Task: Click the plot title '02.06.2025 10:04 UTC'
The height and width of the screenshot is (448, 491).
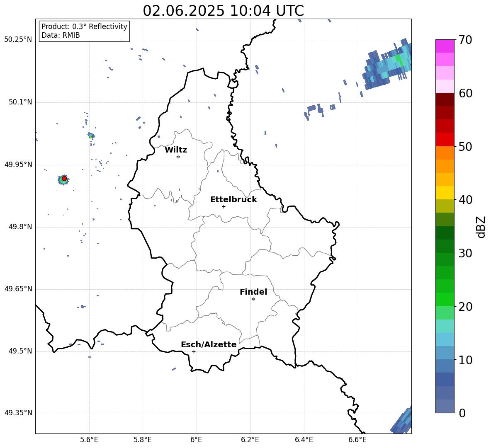Action: point(223,11)
